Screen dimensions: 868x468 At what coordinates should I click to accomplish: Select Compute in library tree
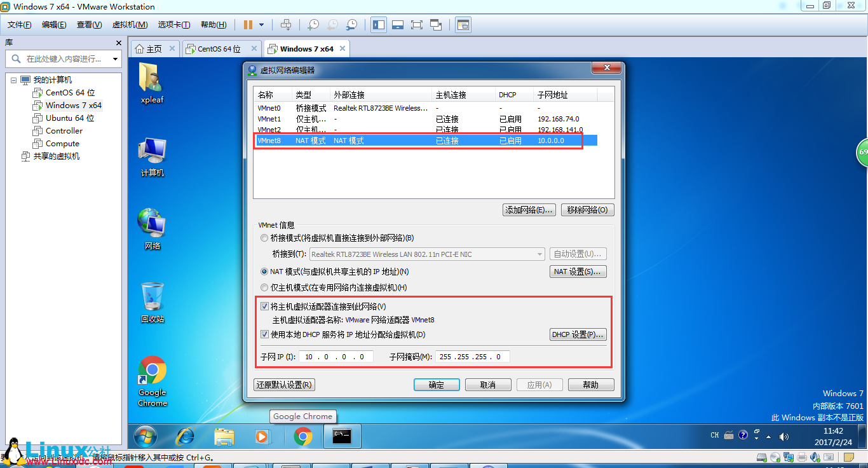[x=62, y=144]
